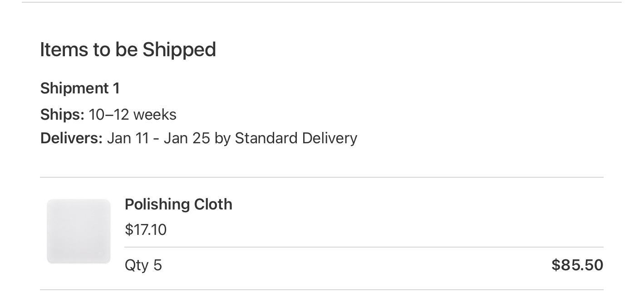Open the Polishing Cloth product name

178,204
